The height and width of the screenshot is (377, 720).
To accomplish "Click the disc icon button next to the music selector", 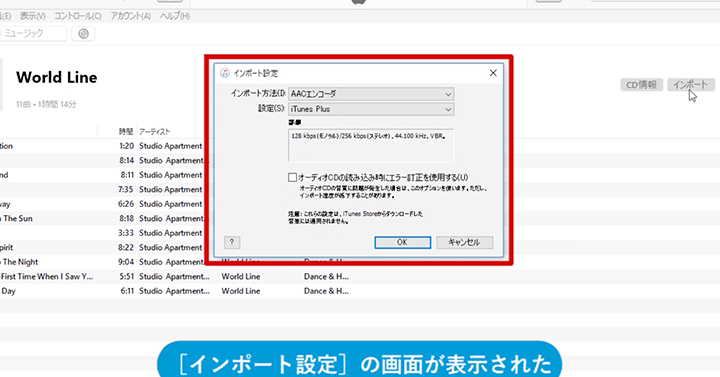I will [x=83, y=34].
